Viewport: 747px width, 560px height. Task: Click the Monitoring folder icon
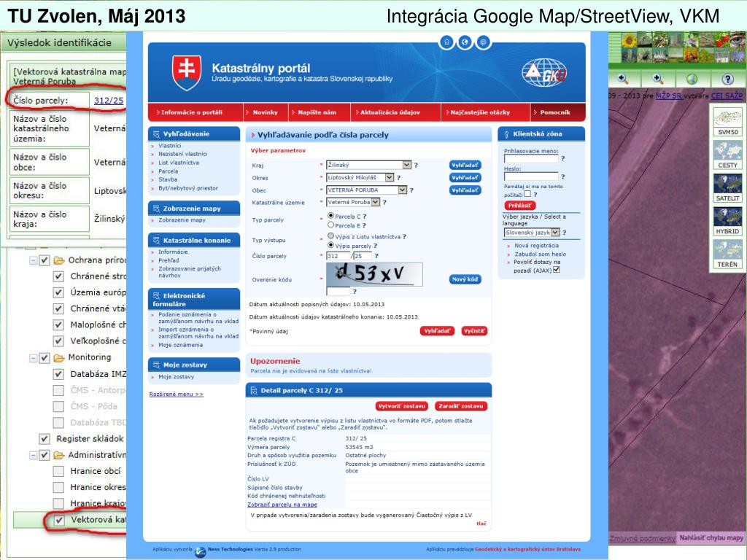click(59, 357)
